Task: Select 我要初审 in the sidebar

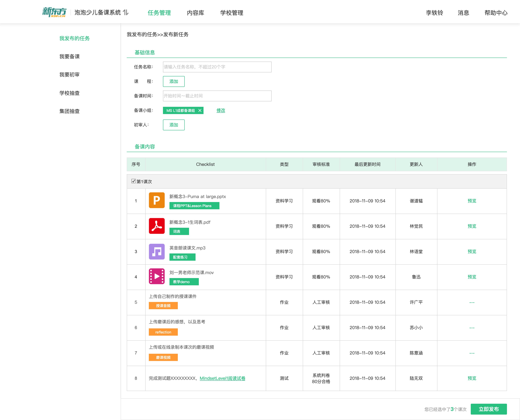Action: pyautogui.click(x=70, y=75)
